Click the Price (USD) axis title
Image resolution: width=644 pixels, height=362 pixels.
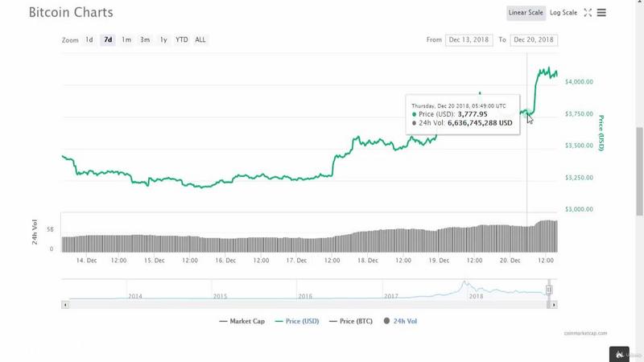[601, 133]
